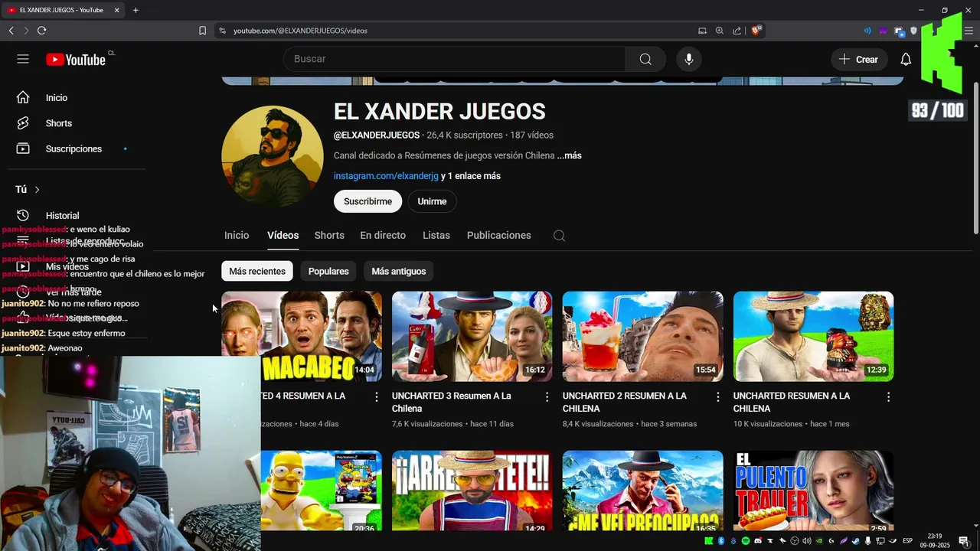Viewport: 980px width, 551px height.
Task: Select the Más antiguos filter chip
Action: [x=399, y=271]
